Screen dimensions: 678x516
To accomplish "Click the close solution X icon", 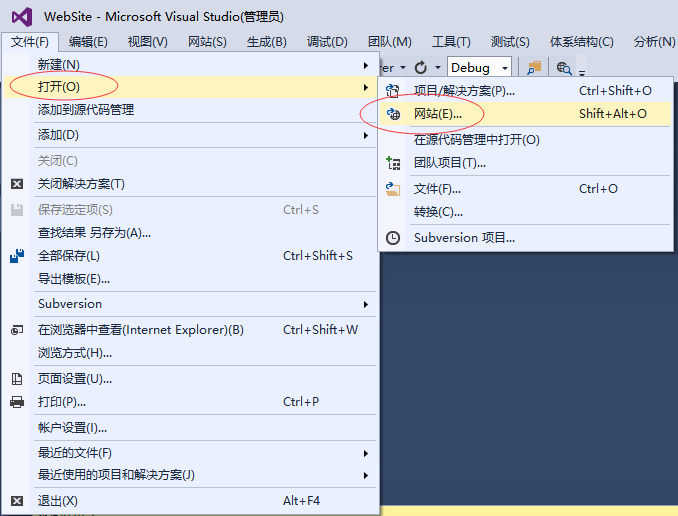I will tap(17, 184).
